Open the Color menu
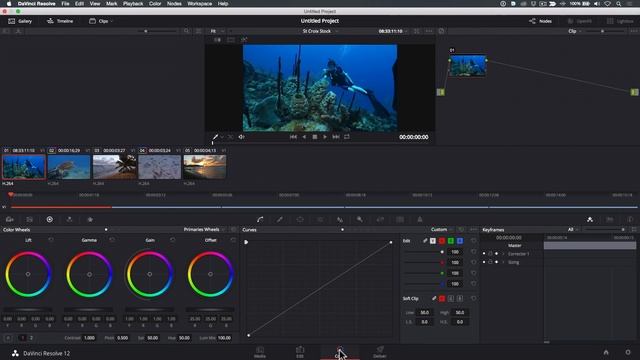The image size is (640, 360). [155, 4]
